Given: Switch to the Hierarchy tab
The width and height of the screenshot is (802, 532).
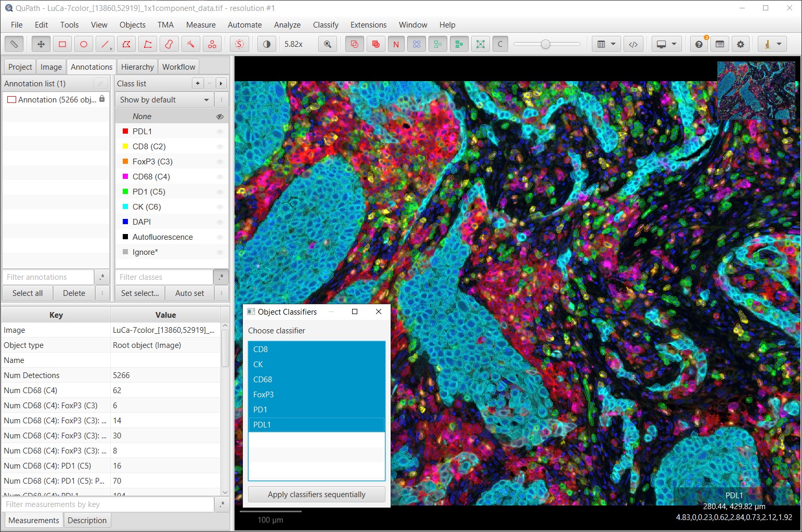Looking at the screenshot, I should click(137, 67).
